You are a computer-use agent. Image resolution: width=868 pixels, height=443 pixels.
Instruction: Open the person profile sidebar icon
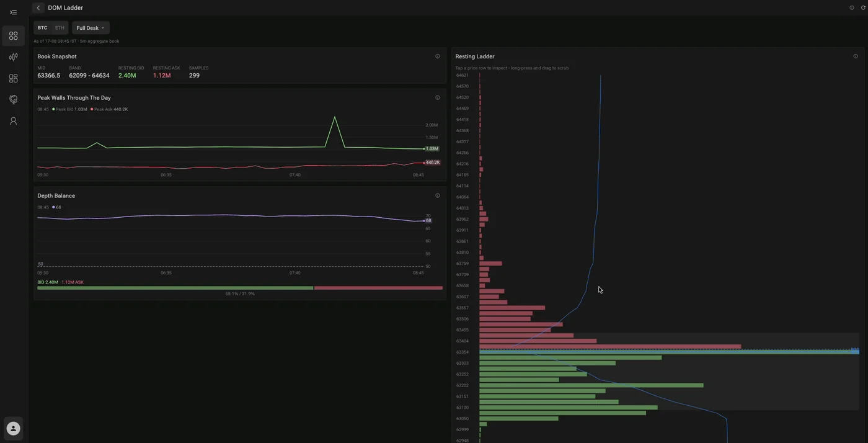click(x=13, y=121)
